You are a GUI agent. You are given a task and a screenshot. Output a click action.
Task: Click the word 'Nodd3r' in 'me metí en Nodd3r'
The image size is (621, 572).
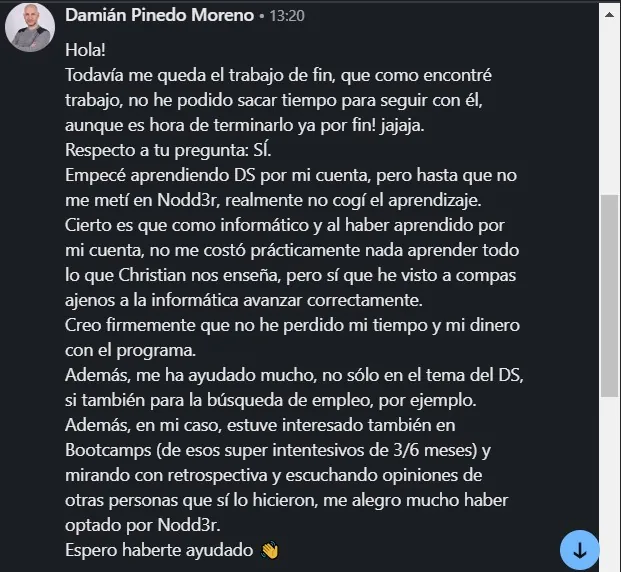188,200
